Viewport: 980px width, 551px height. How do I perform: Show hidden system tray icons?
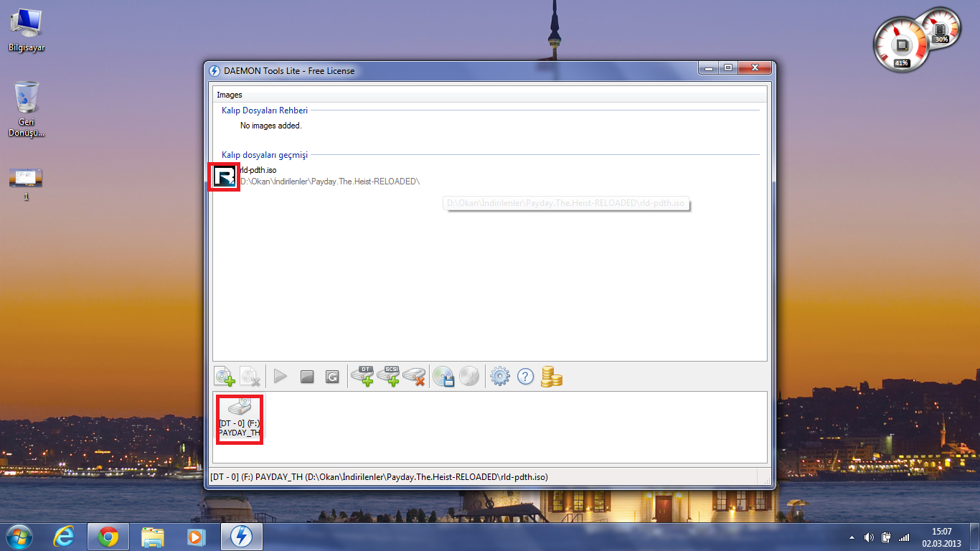(852, 537)
